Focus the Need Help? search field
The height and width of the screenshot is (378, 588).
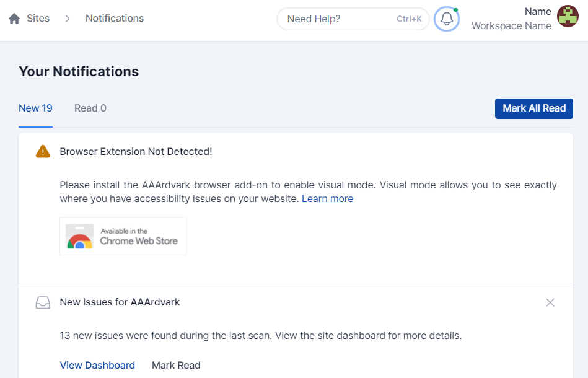[x=341, y=19]
